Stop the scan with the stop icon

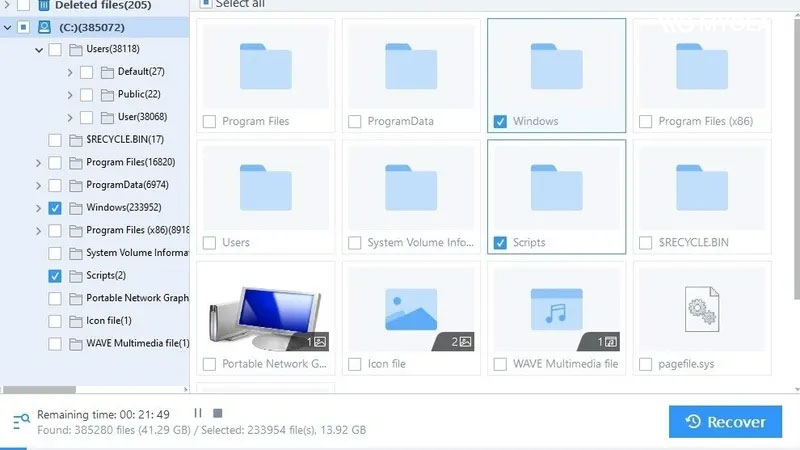tap(218, 413)
